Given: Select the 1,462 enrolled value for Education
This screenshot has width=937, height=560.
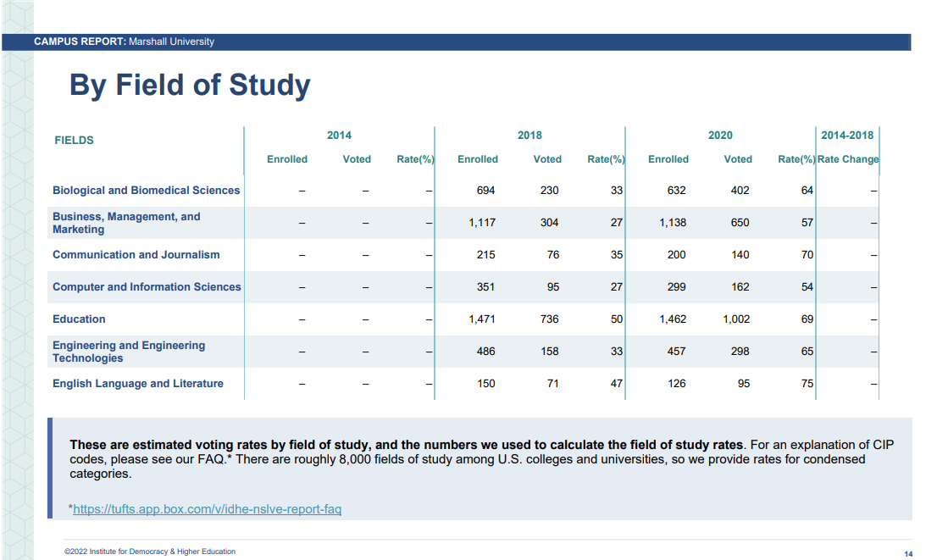Looking at the screenshot, I should pyautogui.click(x=673, y=319).
